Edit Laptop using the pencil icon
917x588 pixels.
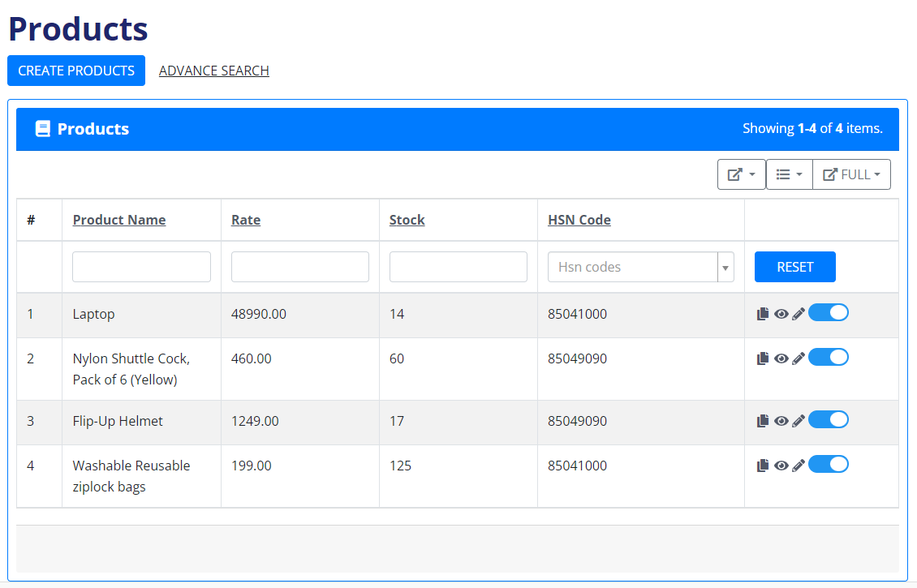(x=799, y=314)
